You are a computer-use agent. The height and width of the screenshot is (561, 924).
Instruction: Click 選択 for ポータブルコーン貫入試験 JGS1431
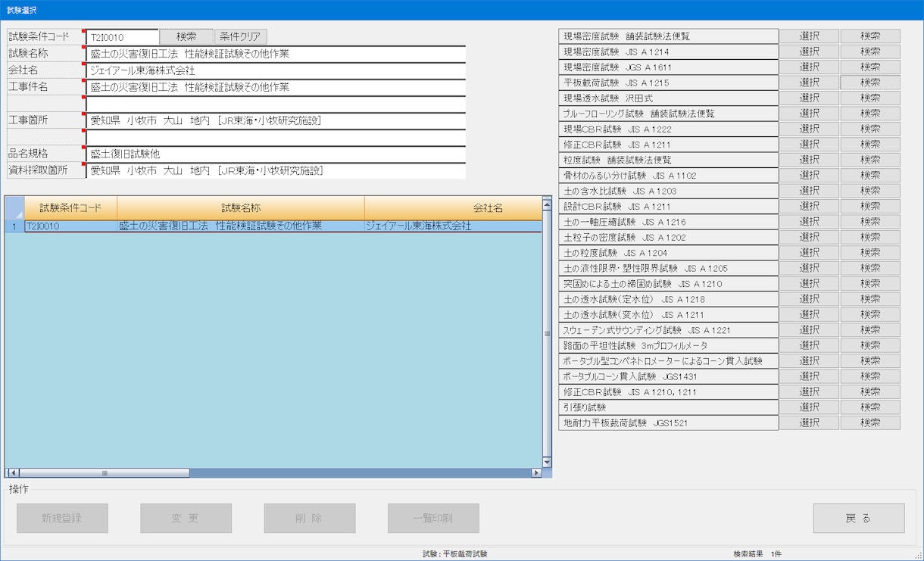tap(809, 376)
